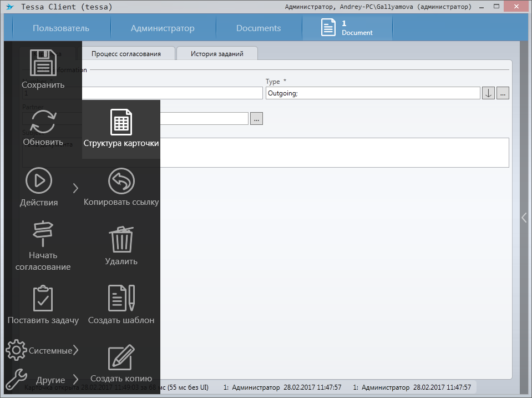The image size is (532, 398).
Task: Click the Удалить trash can icon
Action: [x=121, y=240]
